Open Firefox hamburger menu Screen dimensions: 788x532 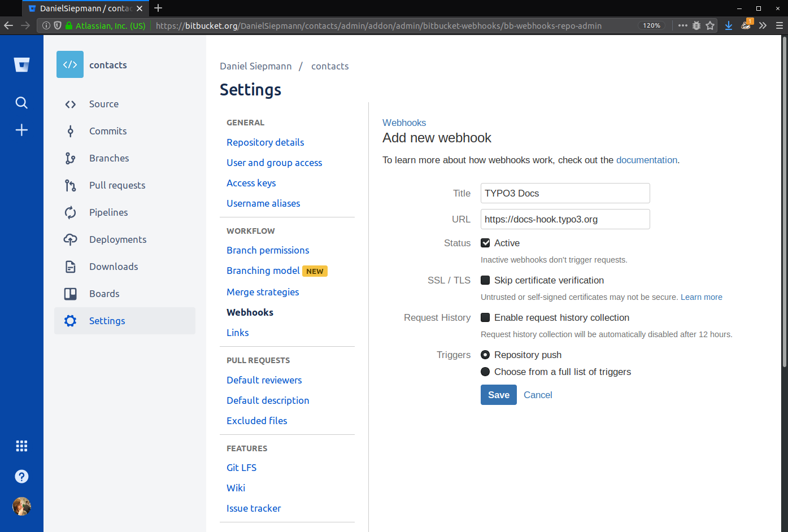(x=779, y=25)
